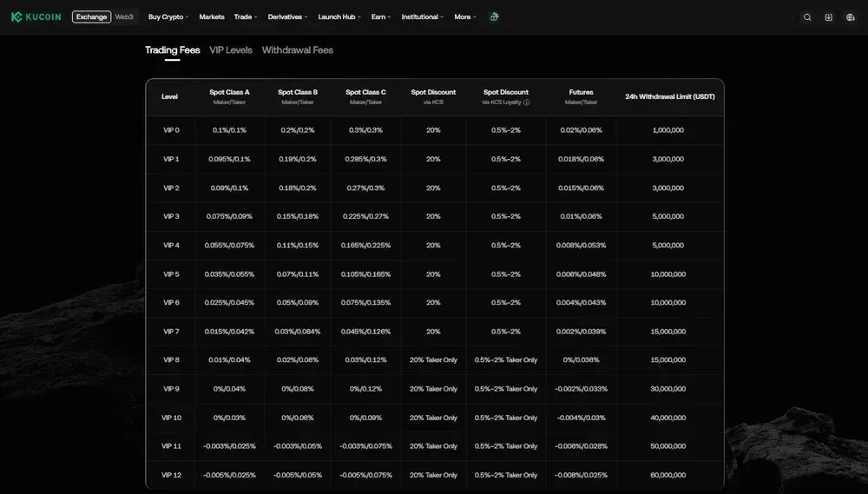Image resolution: width=868 pixels, height=494 pixels.
Task: Click the -0.008%/0.025% futures cell
Action: [x=581, y=475]
